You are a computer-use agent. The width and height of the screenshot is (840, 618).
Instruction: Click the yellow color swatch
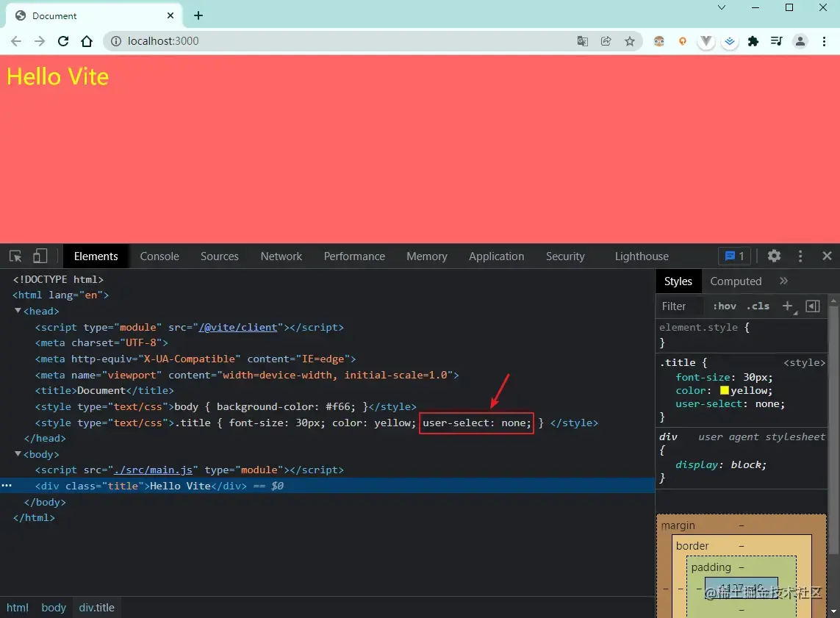(x=725, y=390)
